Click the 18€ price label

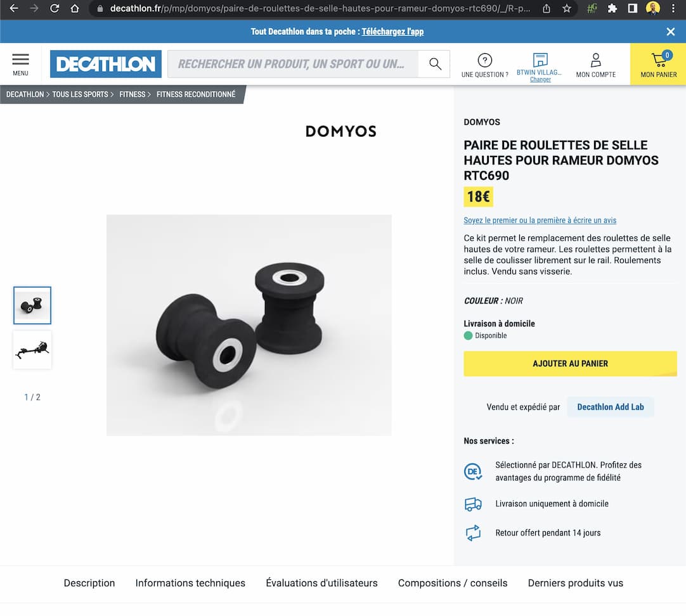click(x=478, y=196)
